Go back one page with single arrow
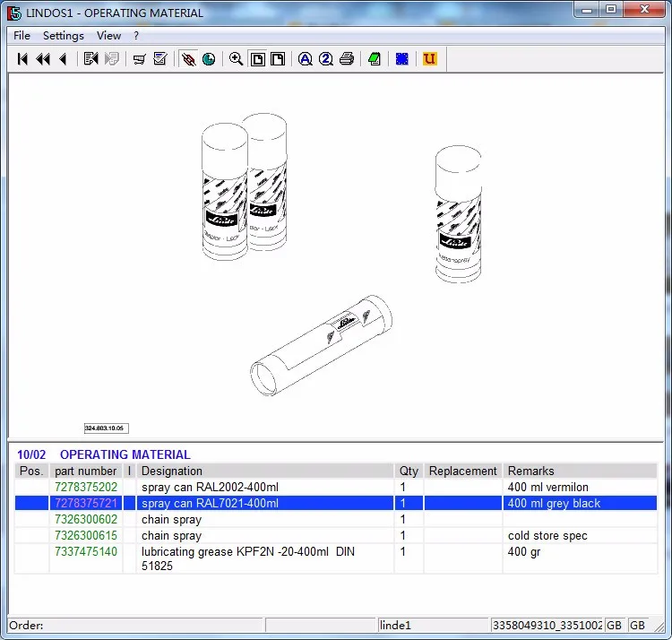The height and width of the screenshot is (640, 672). pyautogui.click(x=63, y=59)
